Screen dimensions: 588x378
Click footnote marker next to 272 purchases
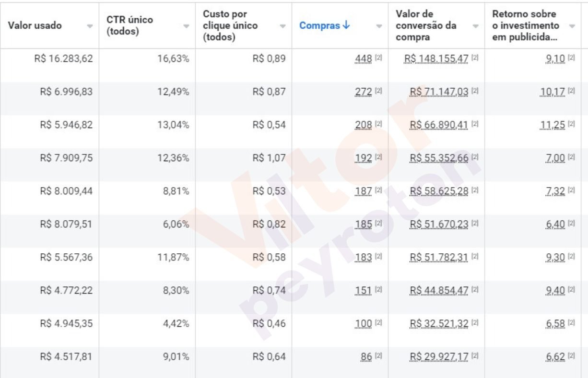point(378,92)
